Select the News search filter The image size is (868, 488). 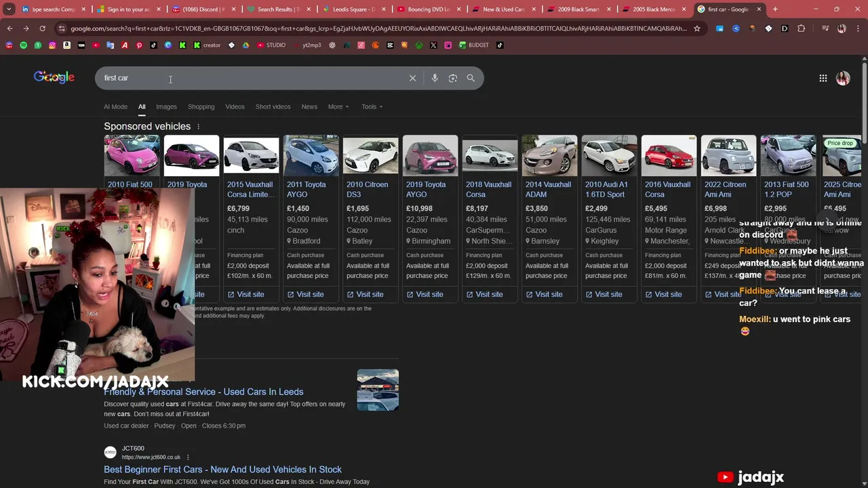pos(309,106)
